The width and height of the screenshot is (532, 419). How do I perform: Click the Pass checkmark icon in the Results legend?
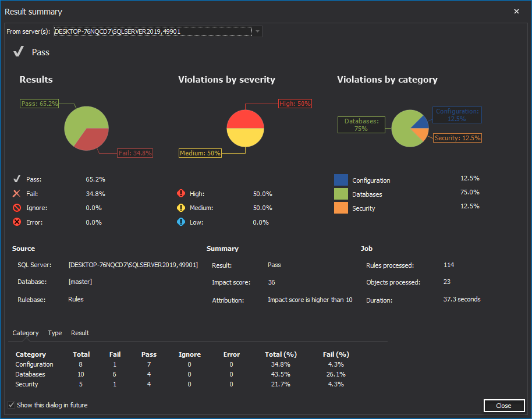(17, 179)
